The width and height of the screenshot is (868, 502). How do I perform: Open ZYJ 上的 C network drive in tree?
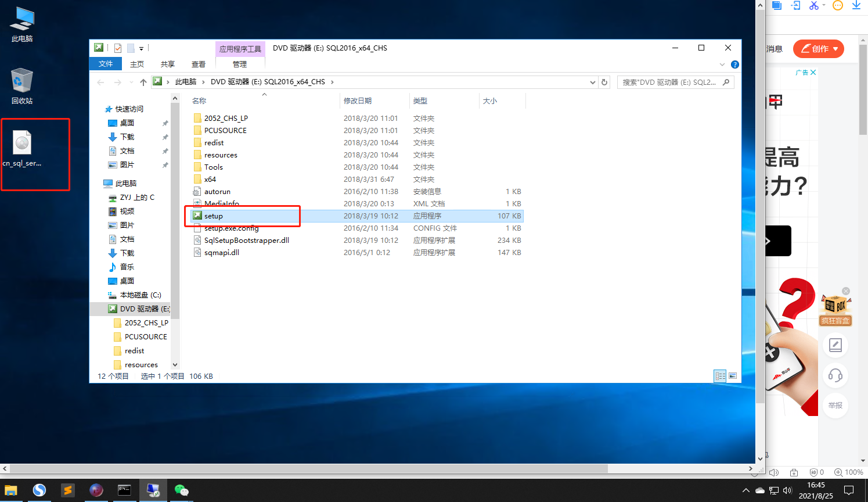[x=137, y=197]
